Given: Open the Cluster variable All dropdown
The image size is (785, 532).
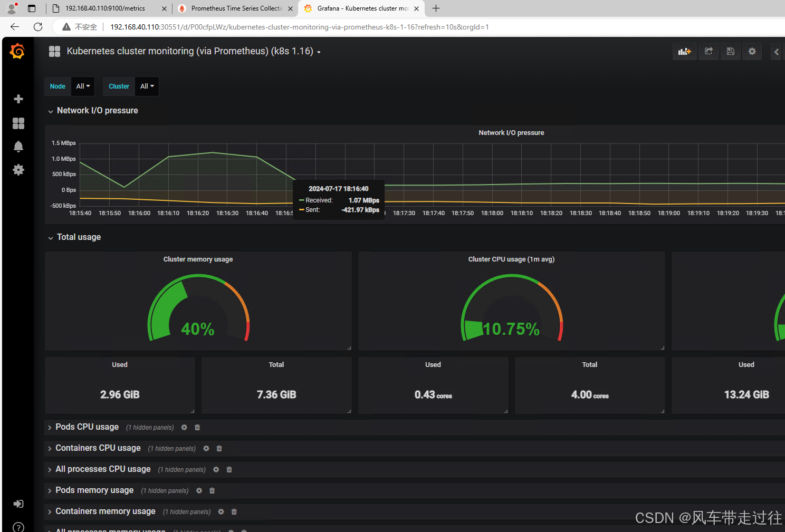Looking at the screenshot, I should tap(147, 86).
